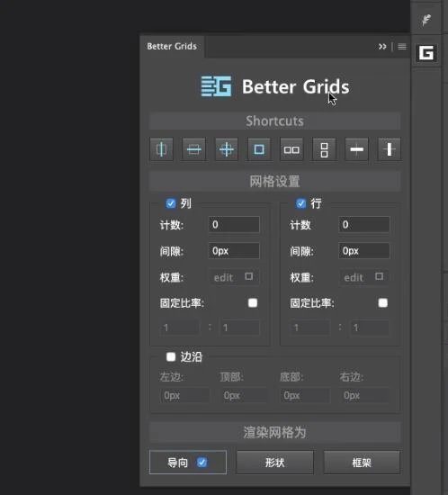Click the column 间隙 gutter field
The width and height of the screenshot is (448, 495).
tap(234, 251)
